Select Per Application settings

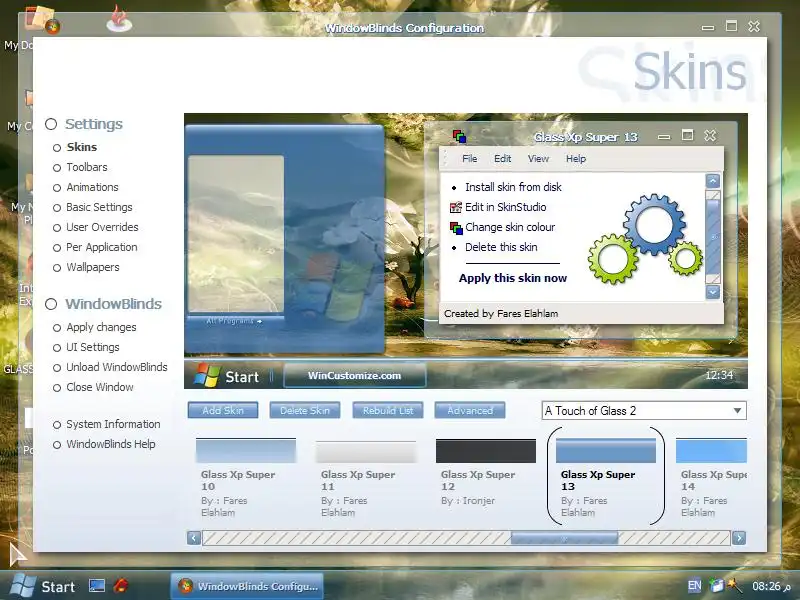102,247
